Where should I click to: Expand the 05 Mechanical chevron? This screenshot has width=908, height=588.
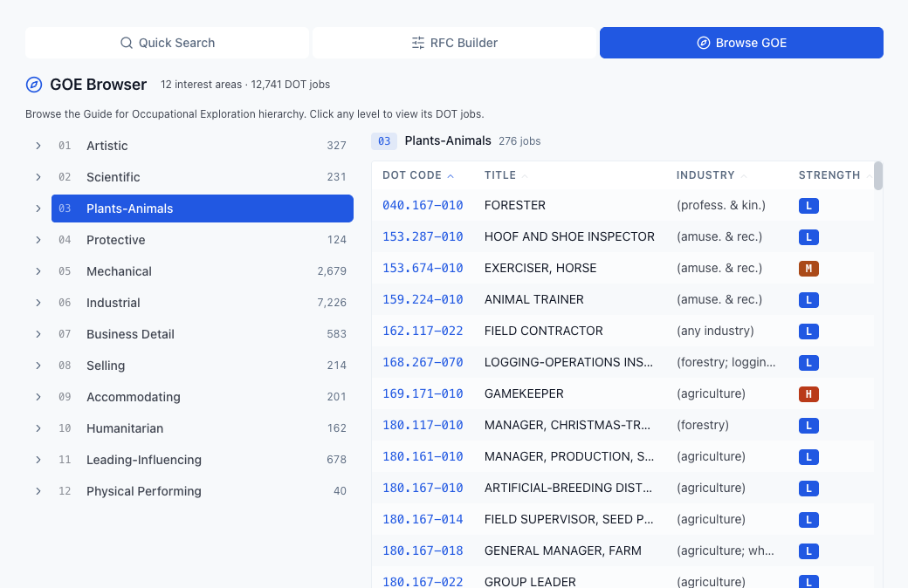(x=38, y=271)
